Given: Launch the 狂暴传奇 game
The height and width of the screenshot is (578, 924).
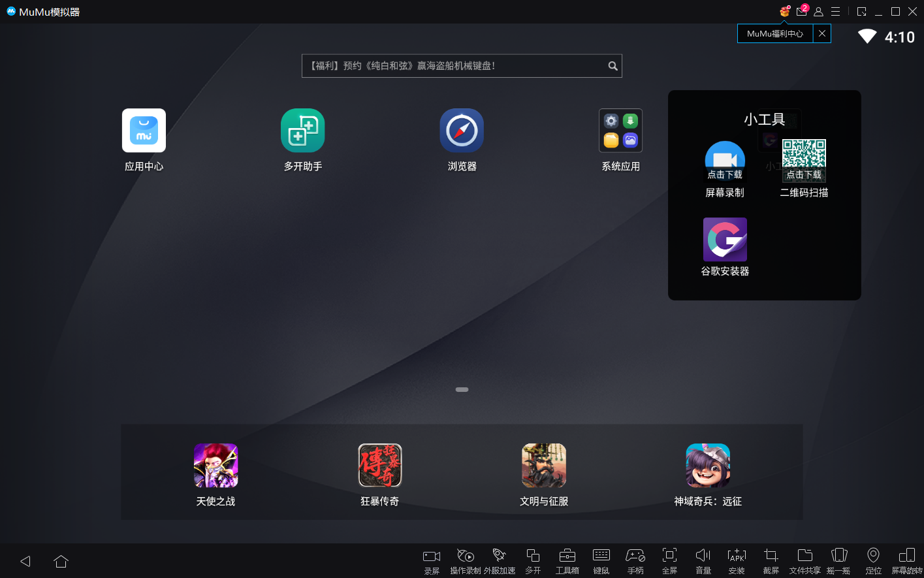Looking at the screenshot, I should pos(380,466).
